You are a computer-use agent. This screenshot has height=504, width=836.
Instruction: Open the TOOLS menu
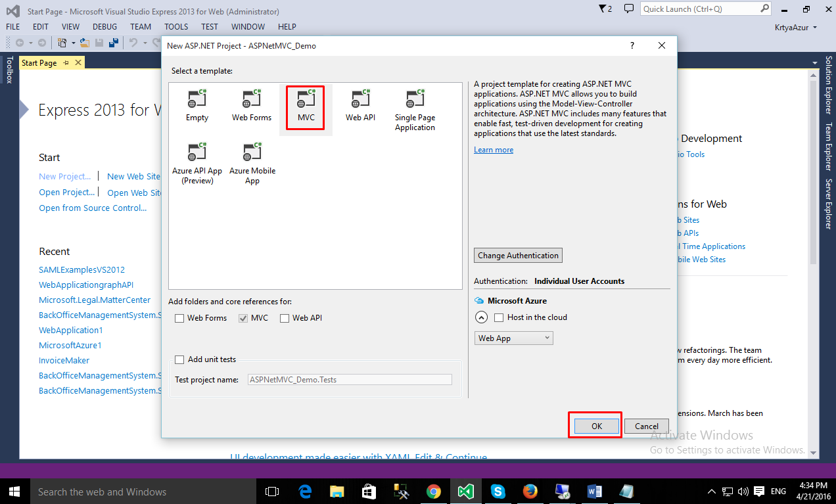click(176, 27)
